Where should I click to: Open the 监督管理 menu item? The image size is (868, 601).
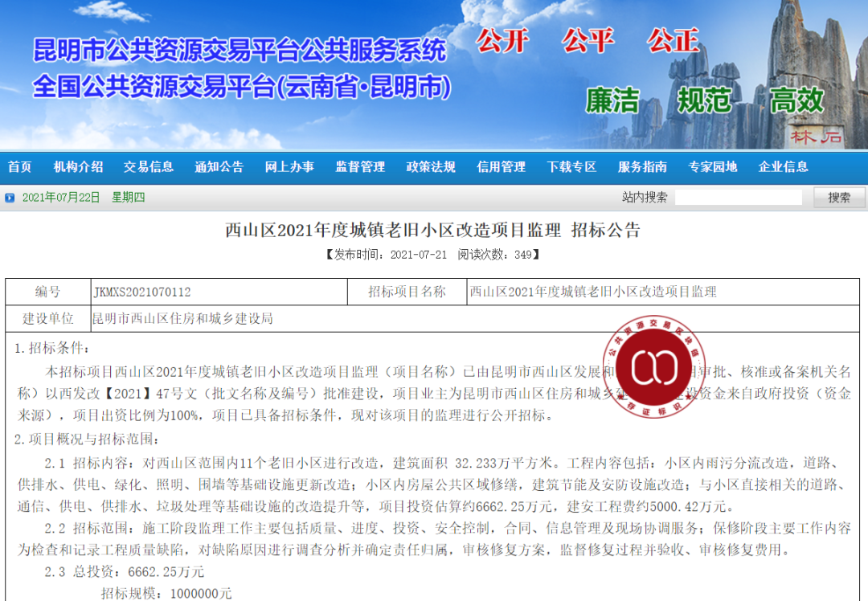[x=360, y=166]
